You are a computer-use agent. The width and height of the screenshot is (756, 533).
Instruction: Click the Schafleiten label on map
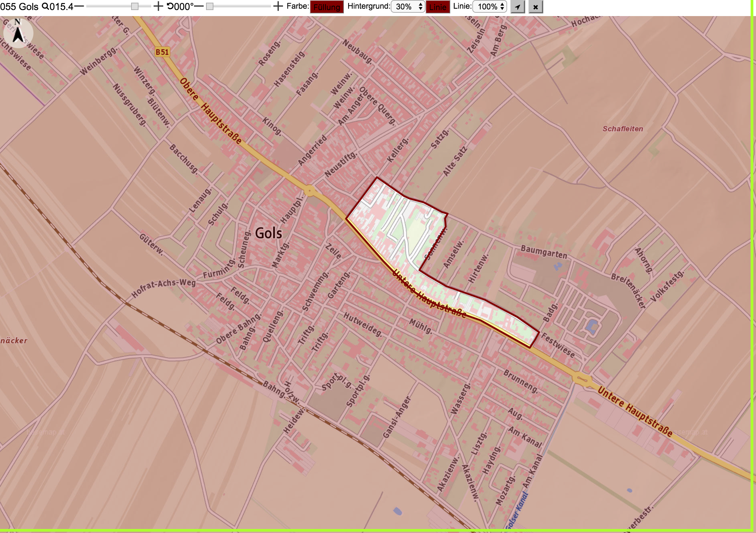click(623, 129)
